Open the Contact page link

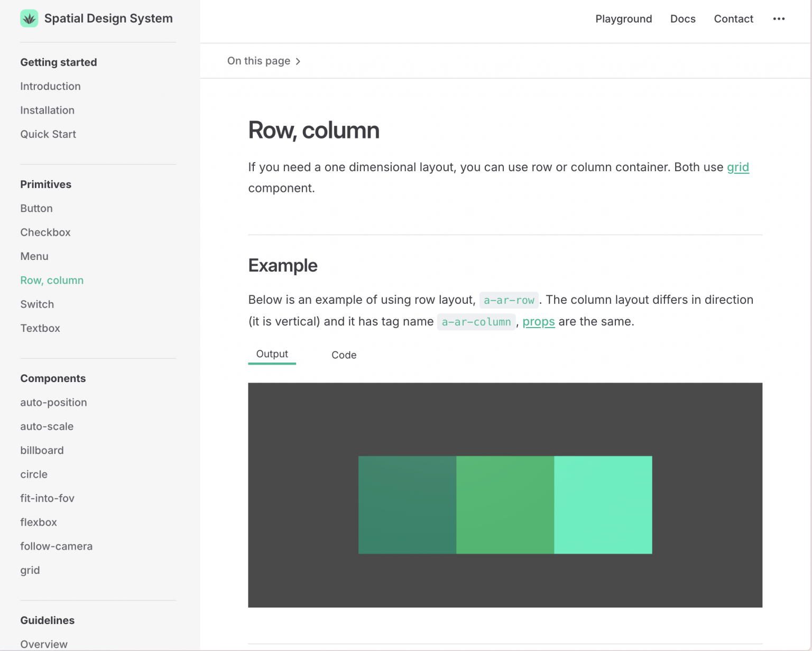(733, 19)
